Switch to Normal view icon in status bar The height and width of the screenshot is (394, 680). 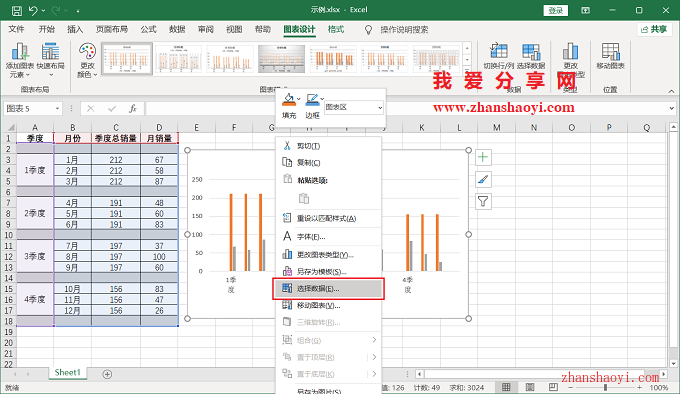coord(506,387)
